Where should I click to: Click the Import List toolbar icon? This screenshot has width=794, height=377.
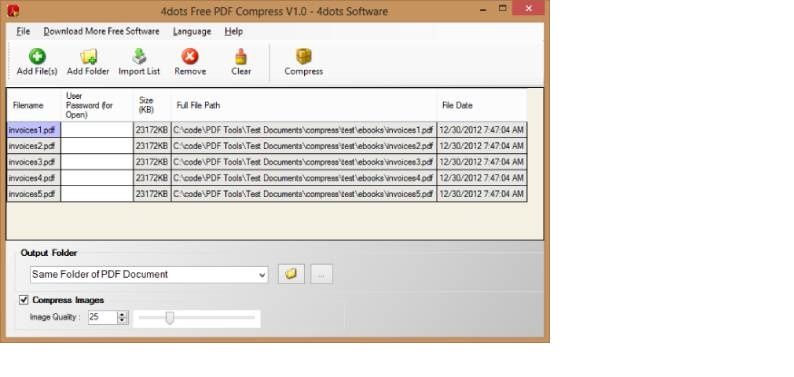click(x=139, y=57)
